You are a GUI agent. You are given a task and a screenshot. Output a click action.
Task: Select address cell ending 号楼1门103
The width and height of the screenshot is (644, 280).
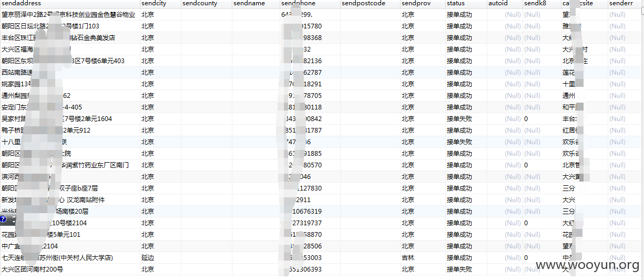(x=69, y=26)
